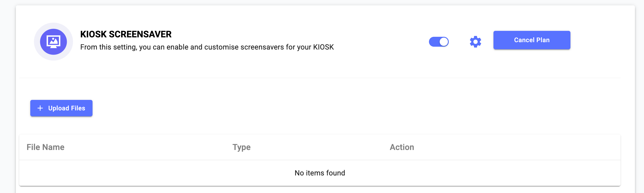
Task: Disable the kiosk screensaver toggle switch
Action: [x=439, y=42]
